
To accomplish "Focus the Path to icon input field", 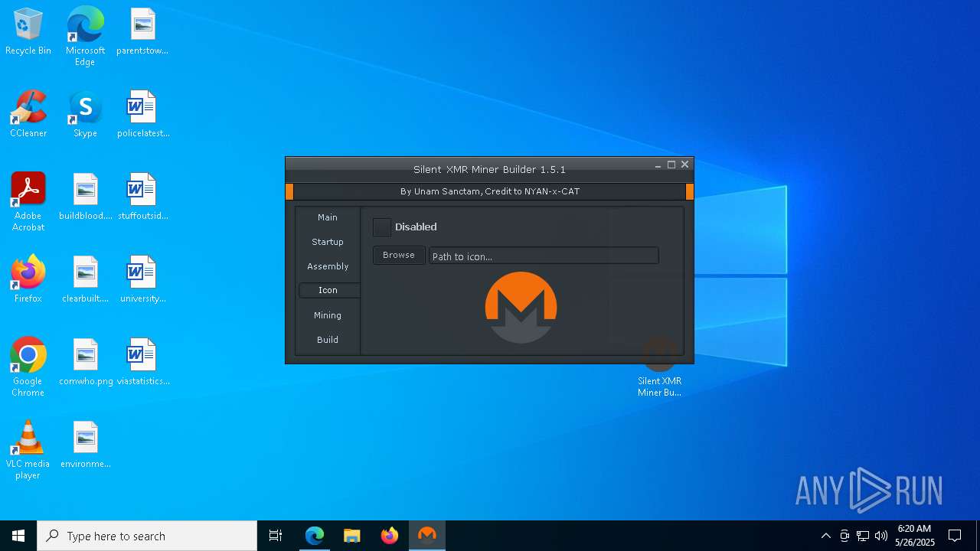I will pyautogui.click(x=544, y=256).
